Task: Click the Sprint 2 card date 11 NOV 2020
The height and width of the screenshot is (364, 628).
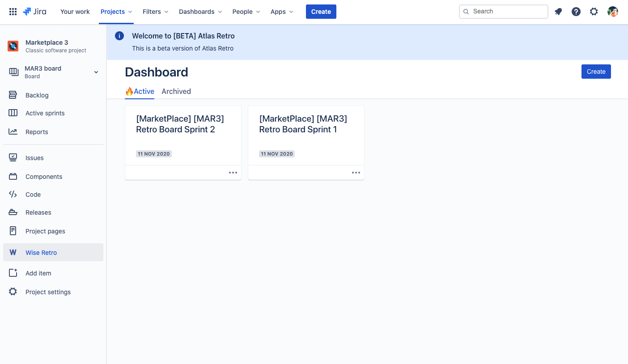Action: tap(154, 154)
